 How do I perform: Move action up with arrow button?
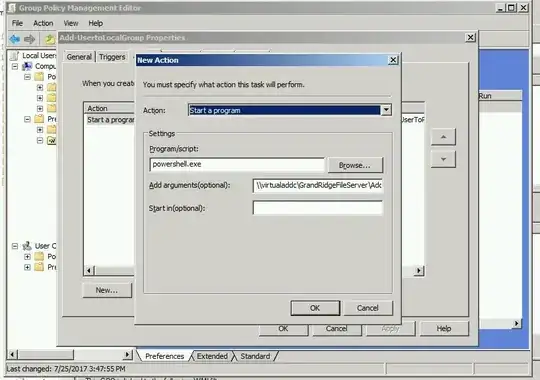click(443, 137)
